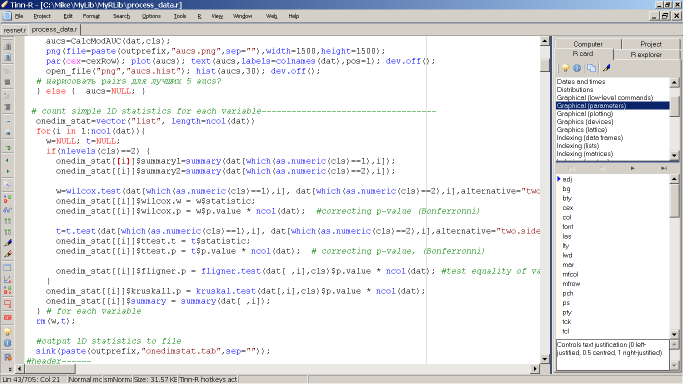The image size is (683, 384).
Task: Open the Window menu
Action: [242, 16]
